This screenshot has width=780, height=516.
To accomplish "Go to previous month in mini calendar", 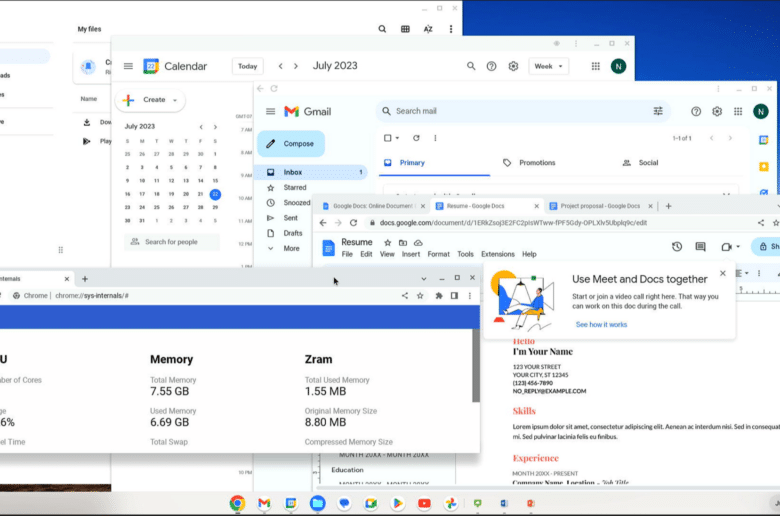I will pyautogui.click(x=201, y=127).
